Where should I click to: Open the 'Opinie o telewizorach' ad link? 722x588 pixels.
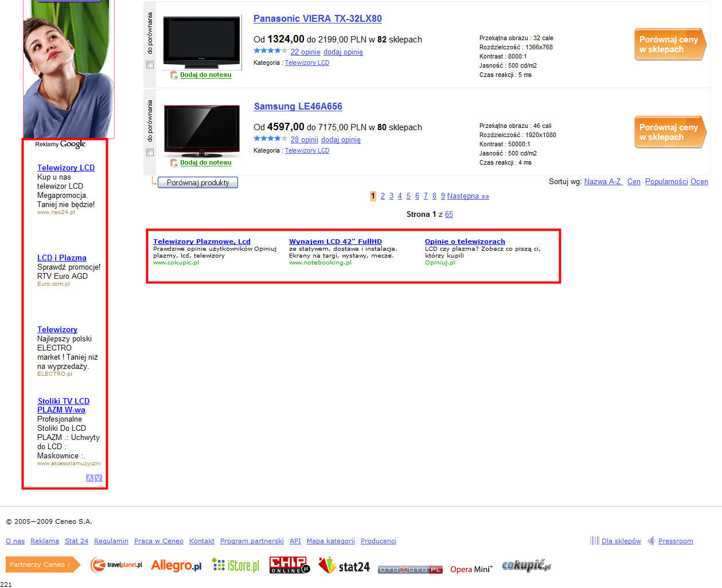465,242
